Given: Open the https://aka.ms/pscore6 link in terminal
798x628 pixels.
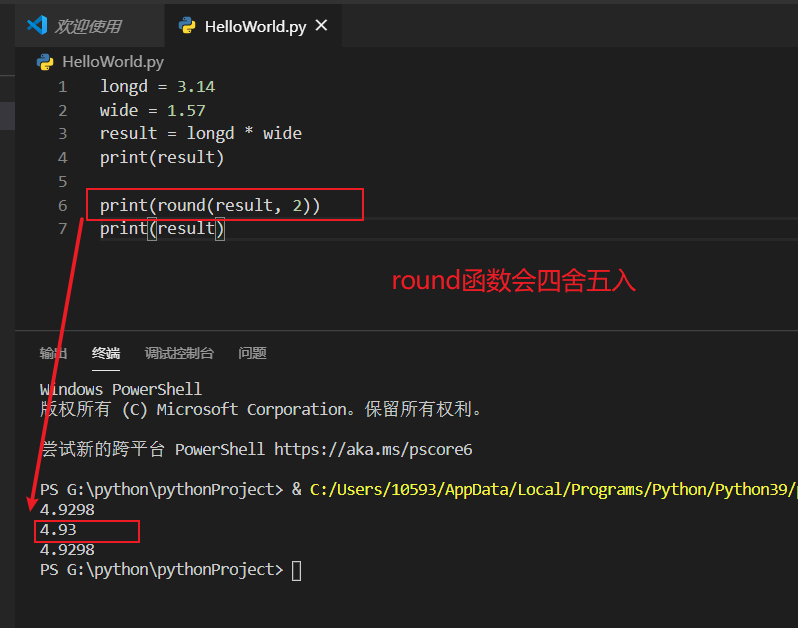Looking at the screenshot, I should [x=373, y=449].
